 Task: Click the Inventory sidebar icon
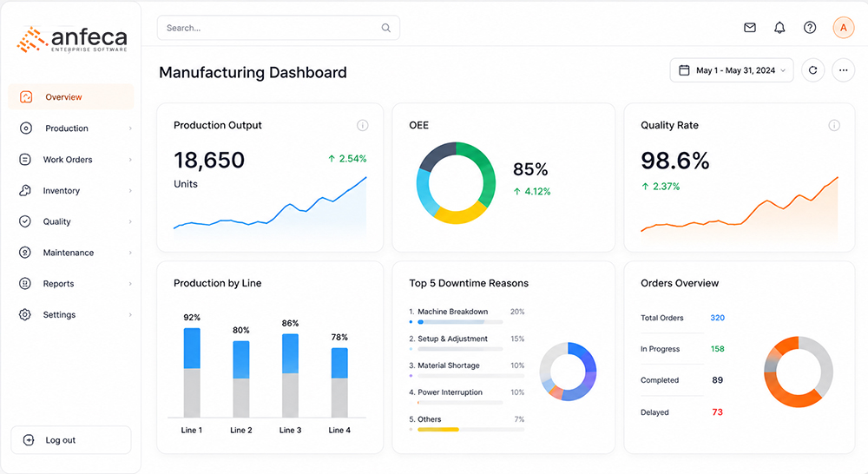25,190
